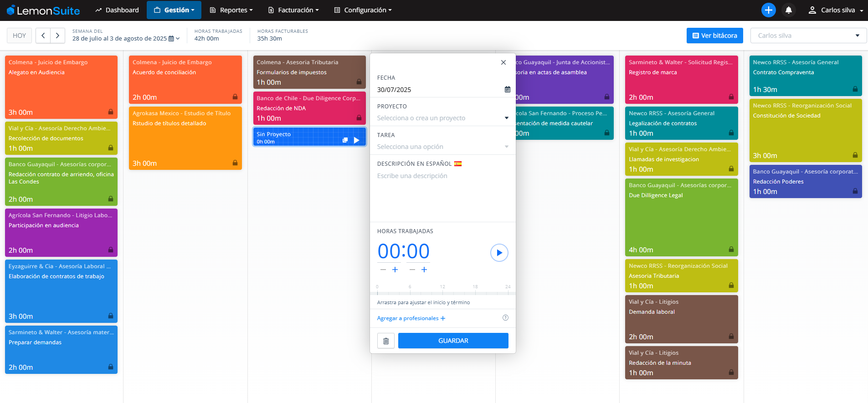Open the Proyecto dropdown
Viewport: 868px width, 403px height.
coord(442,118)
